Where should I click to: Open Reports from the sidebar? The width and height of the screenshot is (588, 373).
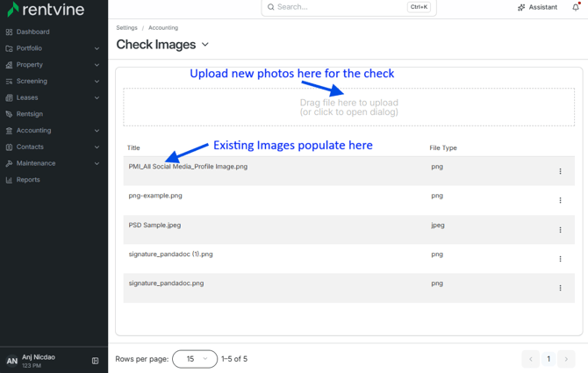coord(28,180)
